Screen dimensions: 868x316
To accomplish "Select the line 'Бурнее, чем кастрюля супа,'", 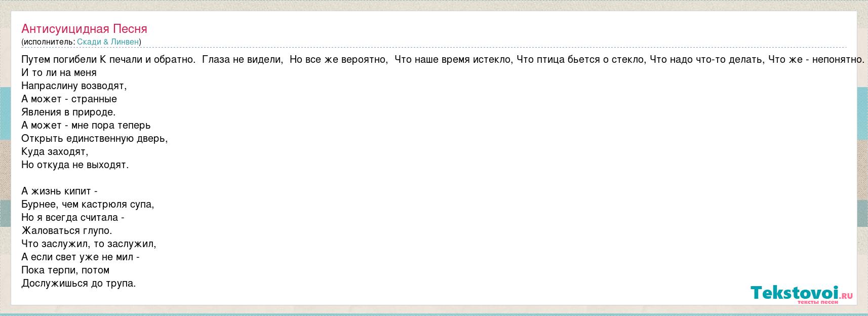I will click(88, 204).
